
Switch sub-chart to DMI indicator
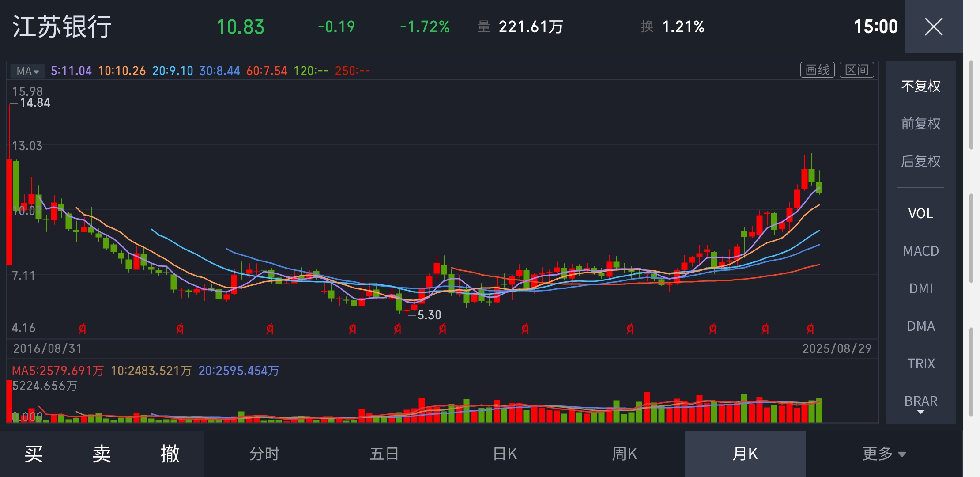click(920, 288)
